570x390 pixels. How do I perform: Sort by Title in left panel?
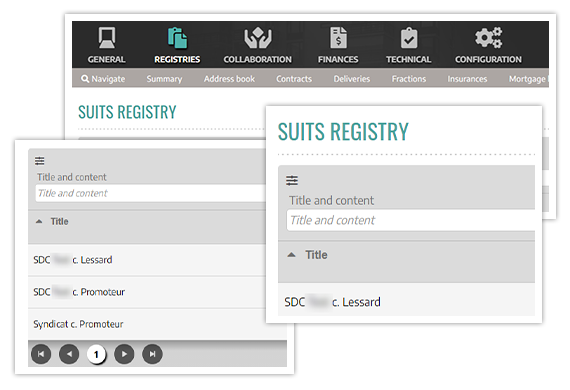pyautogui.click(x=59, y=221)
